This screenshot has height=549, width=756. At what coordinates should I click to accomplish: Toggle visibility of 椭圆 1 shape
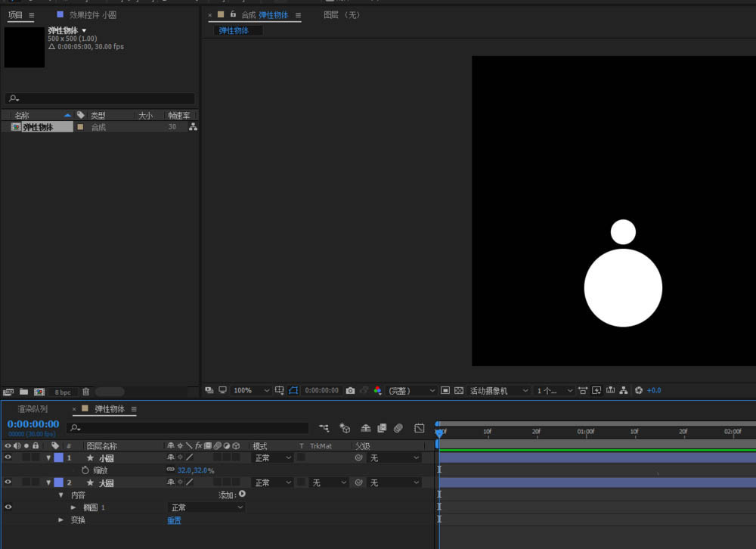point(8,507)
